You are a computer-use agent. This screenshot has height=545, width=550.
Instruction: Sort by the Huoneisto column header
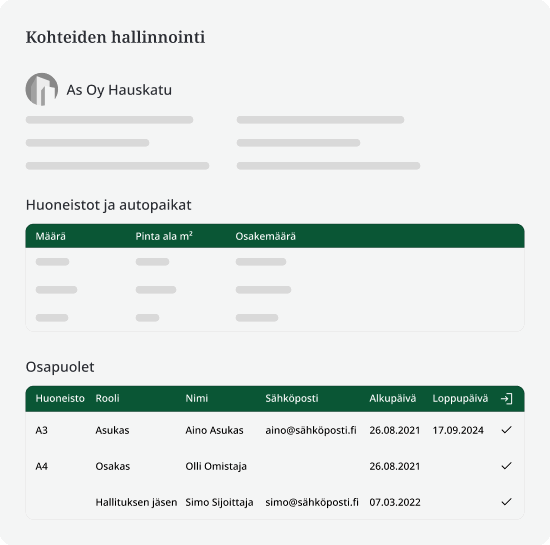pyautogui.click(x=60, y=398)
